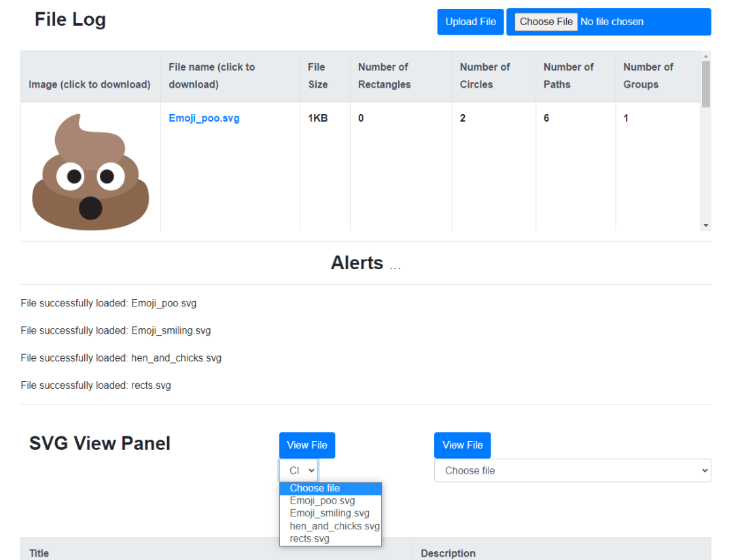Click the Description column header
740x560 pixels.
tap(448, 553)
